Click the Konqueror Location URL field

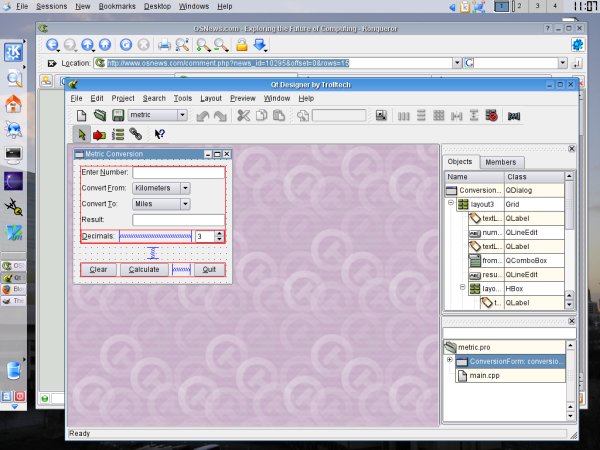(274, 63)
